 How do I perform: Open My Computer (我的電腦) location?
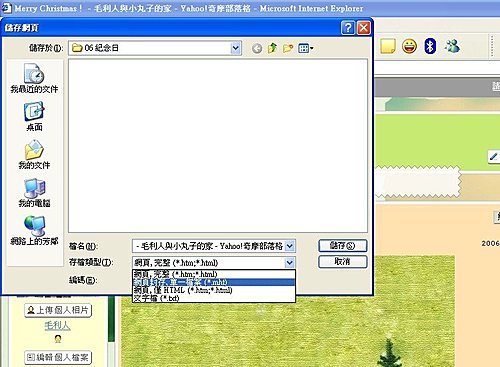(x=34, y=193)
